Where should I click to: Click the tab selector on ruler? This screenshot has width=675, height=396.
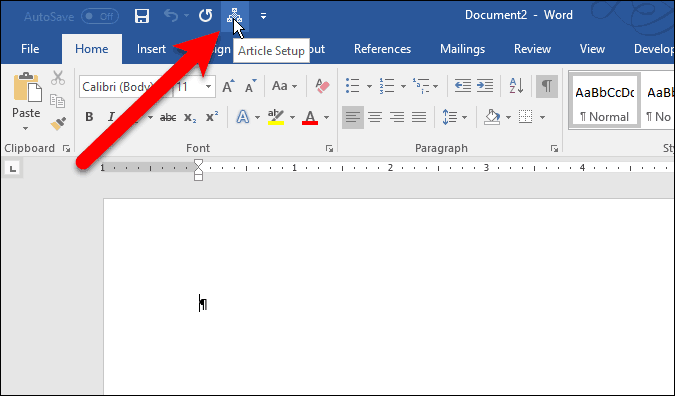(13, 168)
